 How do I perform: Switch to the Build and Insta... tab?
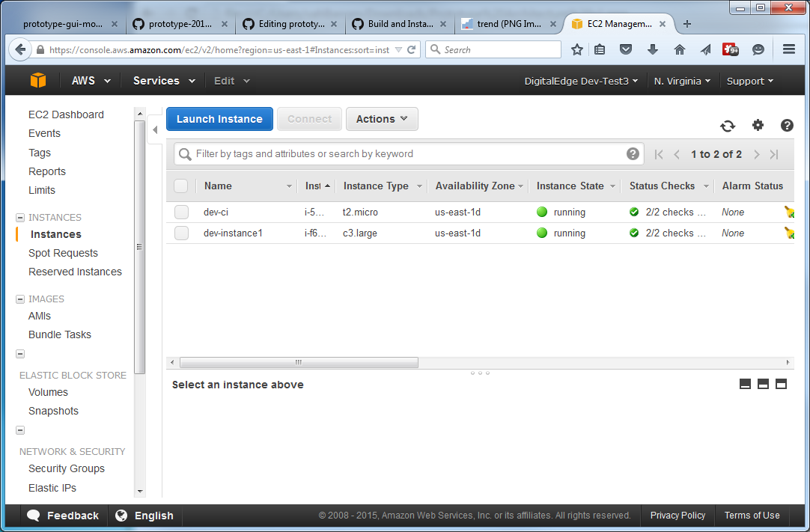(x=399, y=24)
